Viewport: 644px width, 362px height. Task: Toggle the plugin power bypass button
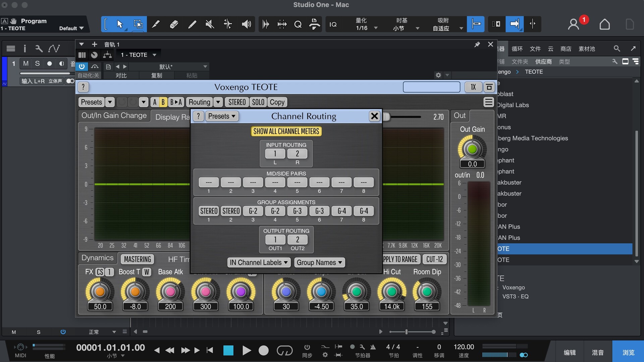coord(82,66)
